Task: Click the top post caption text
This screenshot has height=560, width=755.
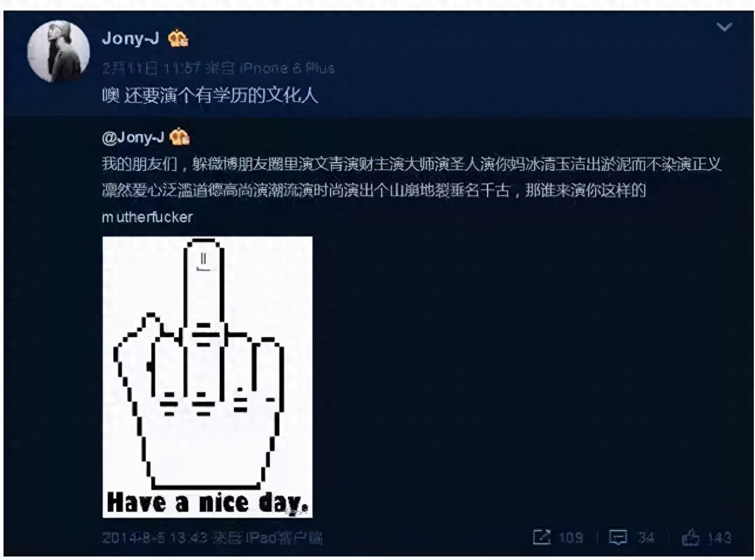Action: pos(210,95)
